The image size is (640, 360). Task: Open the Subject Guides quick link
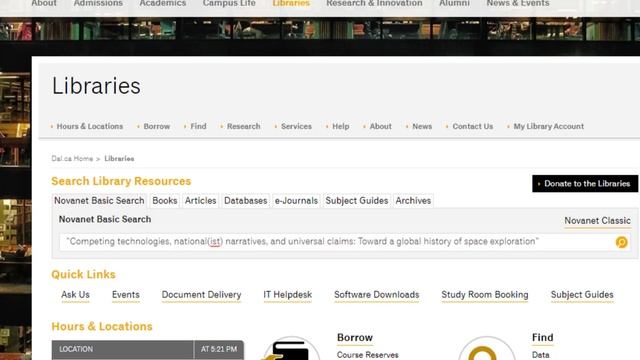tap(582, 295)
